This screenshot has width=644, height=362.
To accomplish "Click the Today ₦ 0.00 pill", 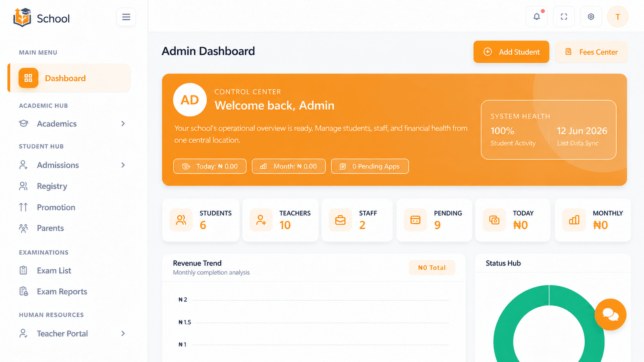I will pyautogui.click(x=210, y=166).
